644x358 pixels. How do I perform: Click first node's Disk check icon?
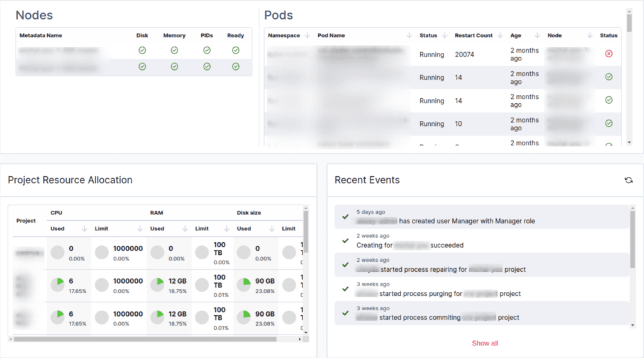pyautogui.click(x=142, y=50)
